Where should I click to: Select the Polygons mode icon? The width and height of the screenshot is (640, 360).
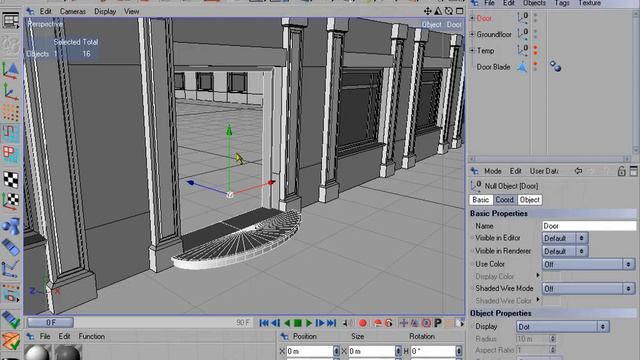point(11,155)
